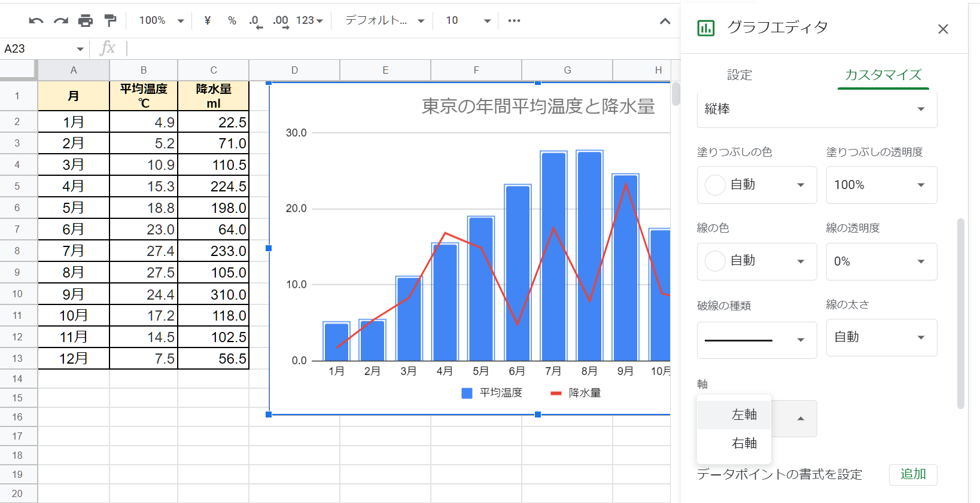Format as currency with yen icon
Viewport: 980px width, 503px height.
pyautogui.click(x=208, y=21)
